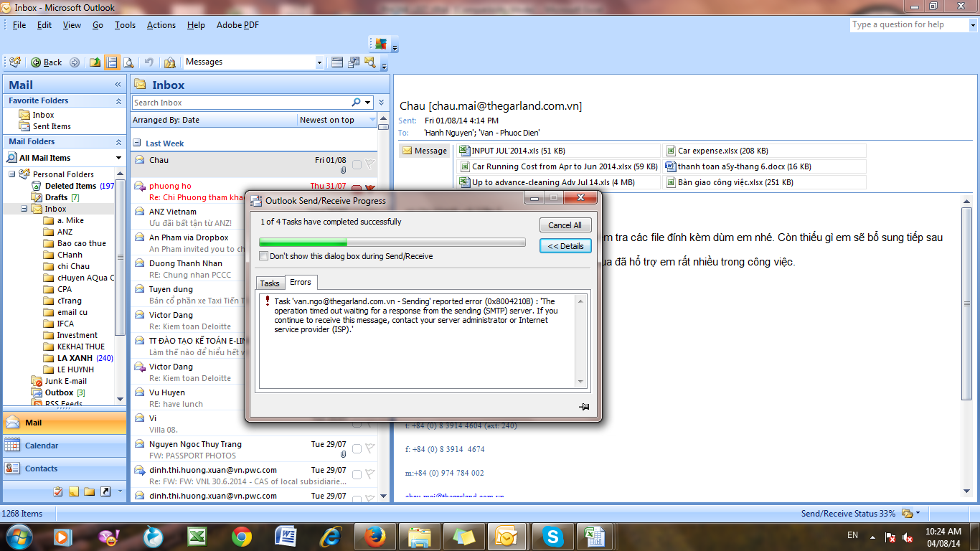Toggle category box on Re: FW: FW: VNL 30.6.2014 email
Viewport: 980px width, 551px height.
tap(357, 475)
